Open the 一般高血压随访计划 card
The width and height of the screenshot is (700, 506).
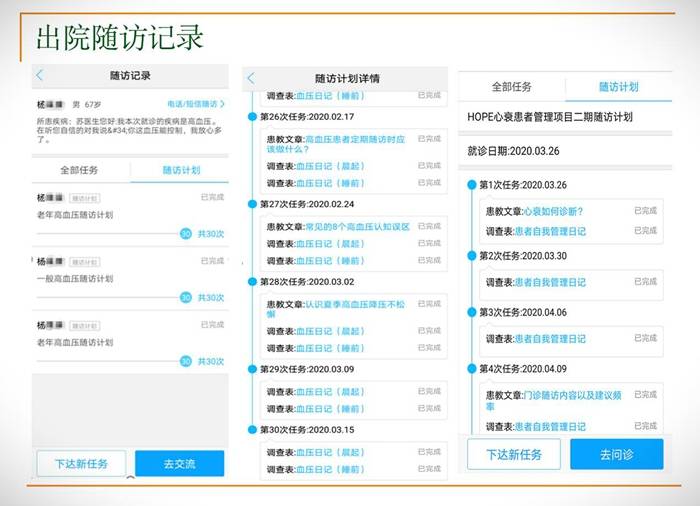coord(130,279)
